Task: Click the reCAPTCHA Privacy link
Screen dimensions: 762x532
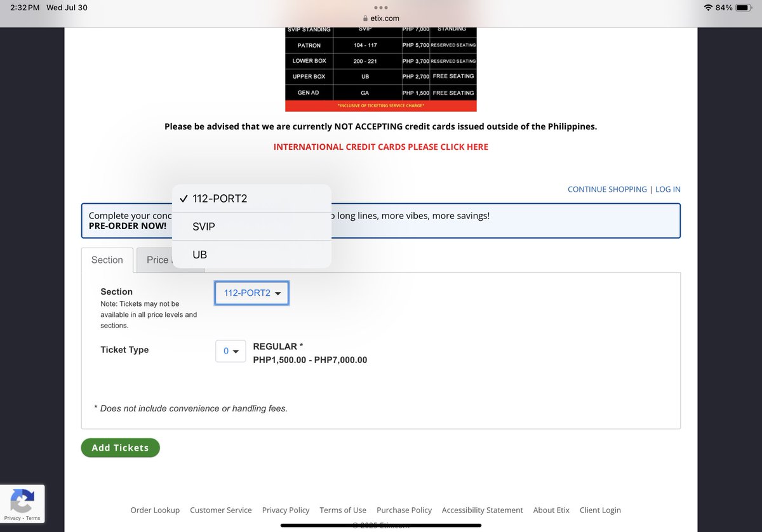Action: [x=13, y=518]
